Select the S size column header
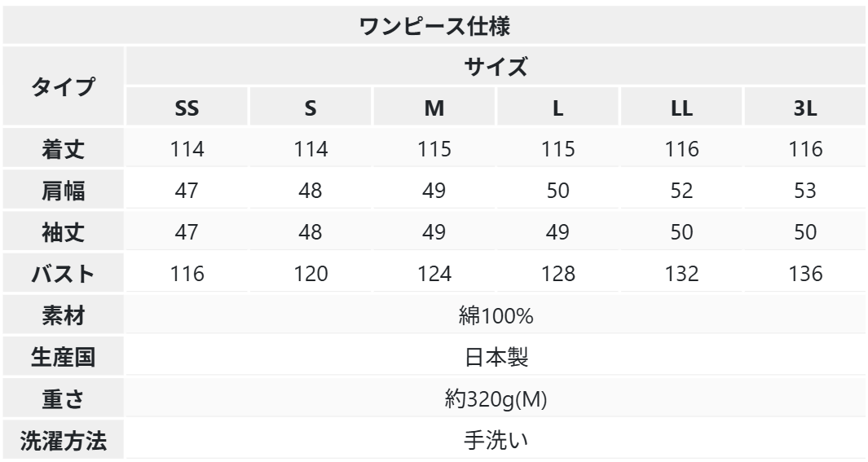 (310, 108)
